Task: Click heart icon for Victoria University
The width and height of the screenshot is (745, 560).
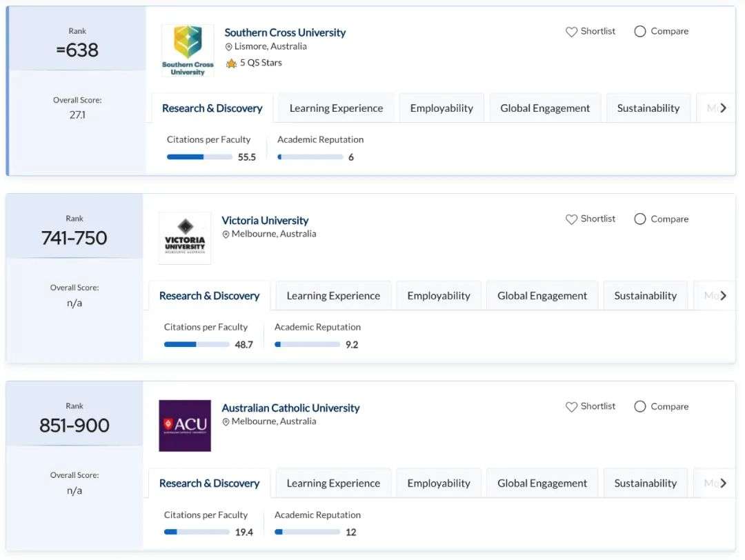Action: click(x=571, y=219)
